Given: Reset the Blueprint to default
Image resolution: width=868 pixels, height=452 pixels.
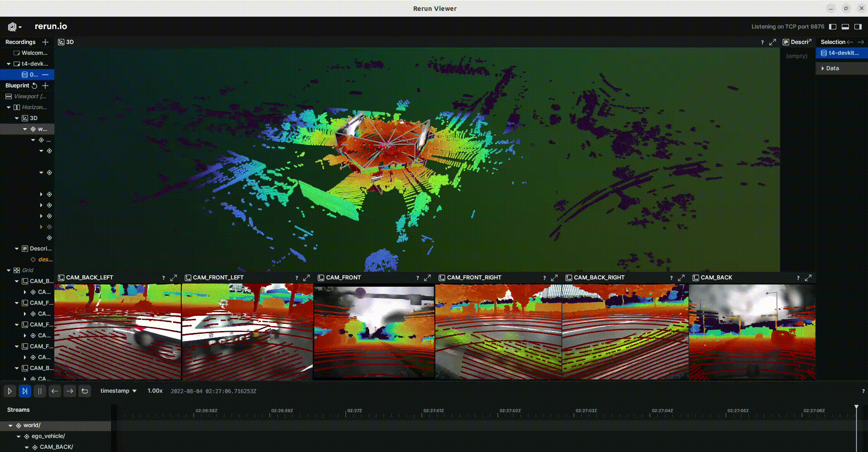Looking at the screenshot, I should 34,86.
